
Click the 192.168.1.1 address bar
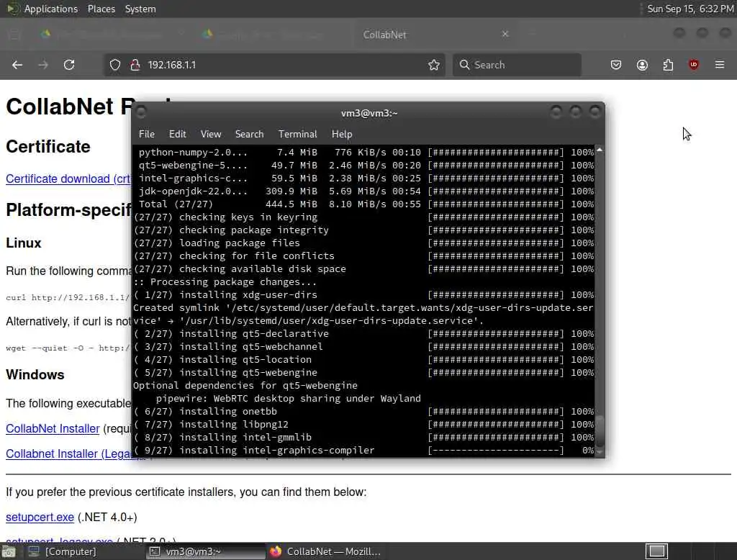273,65
